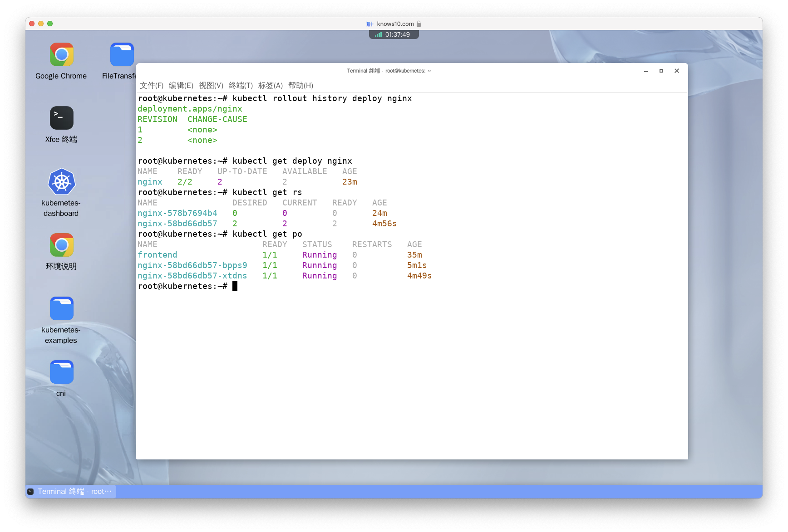Click the REVISION column header

[x=158, y=119]
